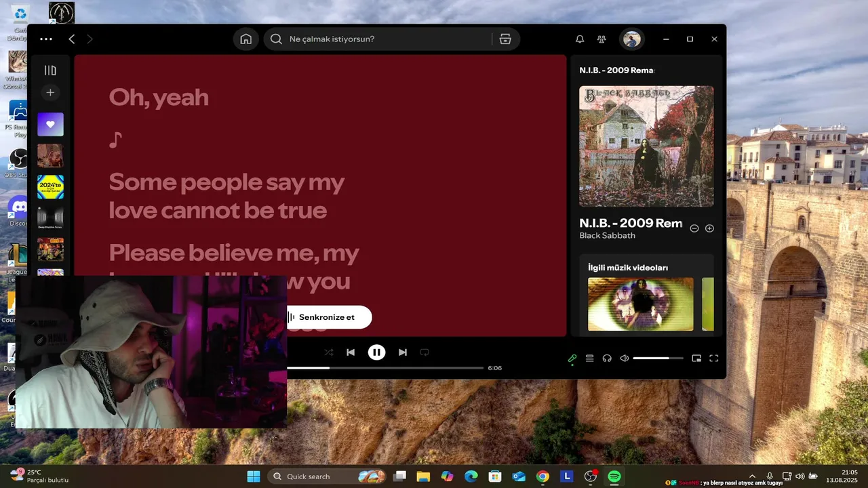Skip to next track

pos(403,352)
